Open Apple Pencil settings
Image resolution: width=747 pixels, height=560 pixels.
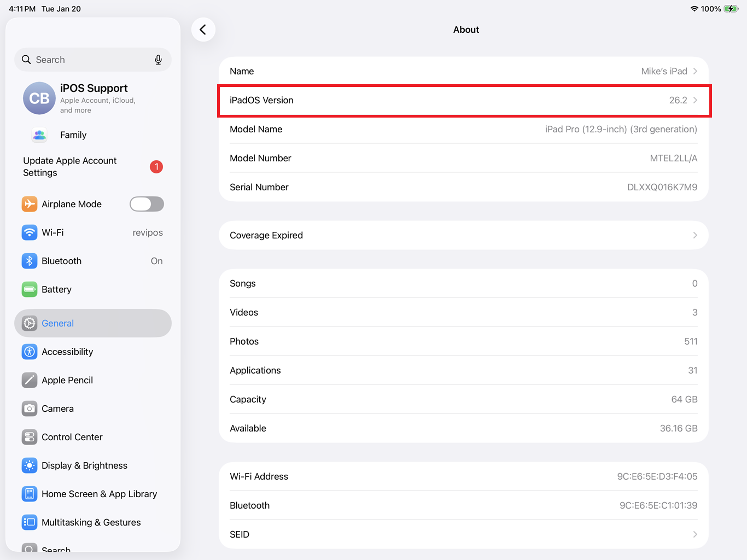pyautogui.click(x=93, y=380)
